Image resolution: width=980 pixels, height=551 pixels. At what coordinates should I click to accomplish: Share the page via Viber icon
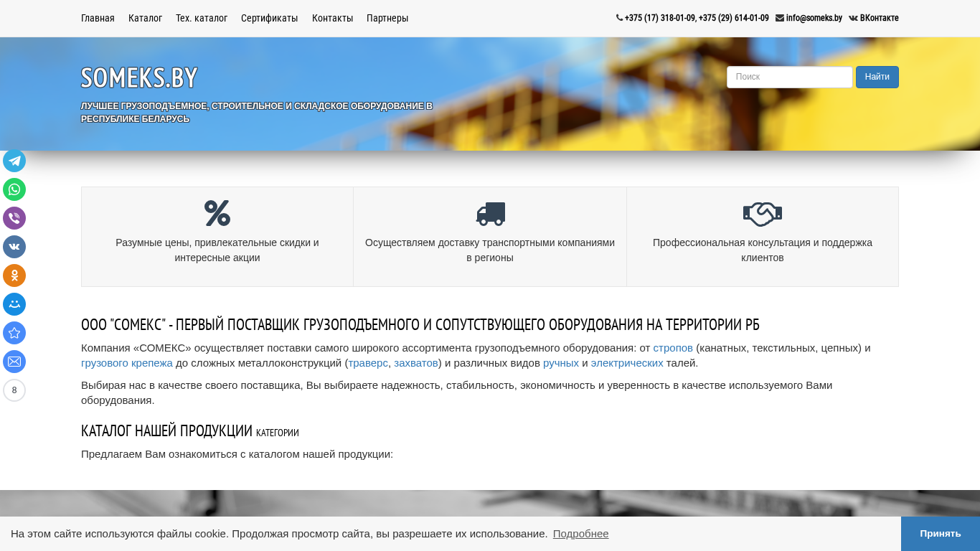(14, 218)
